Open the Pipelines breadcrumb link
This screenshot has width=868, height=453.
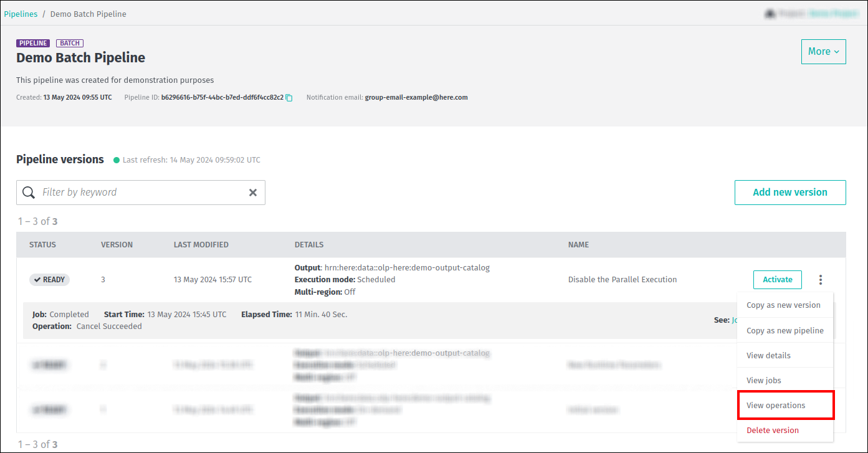[x=21, y=13]
